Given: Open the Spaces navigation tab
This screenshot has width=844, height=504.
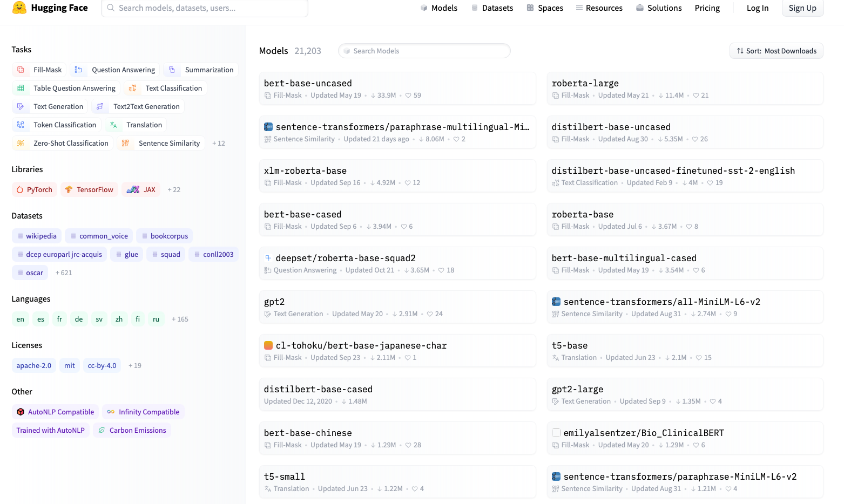Looking at the screenshot, I should [x=545, y=8].
